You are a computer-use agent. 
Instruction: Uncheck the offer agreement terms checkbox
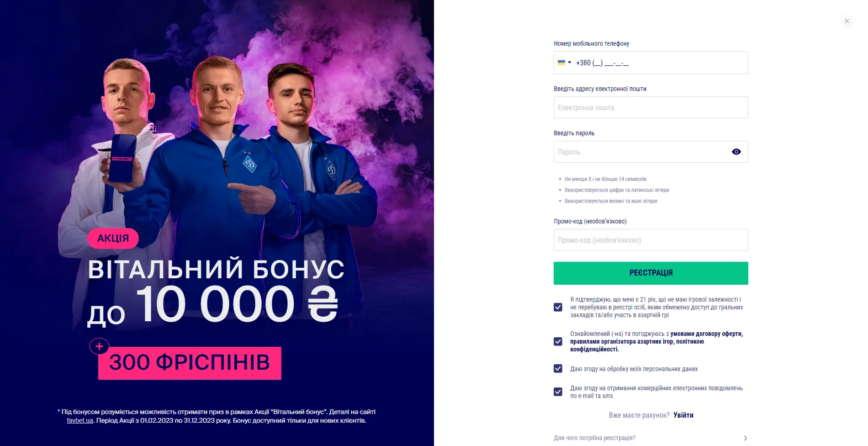558,341
